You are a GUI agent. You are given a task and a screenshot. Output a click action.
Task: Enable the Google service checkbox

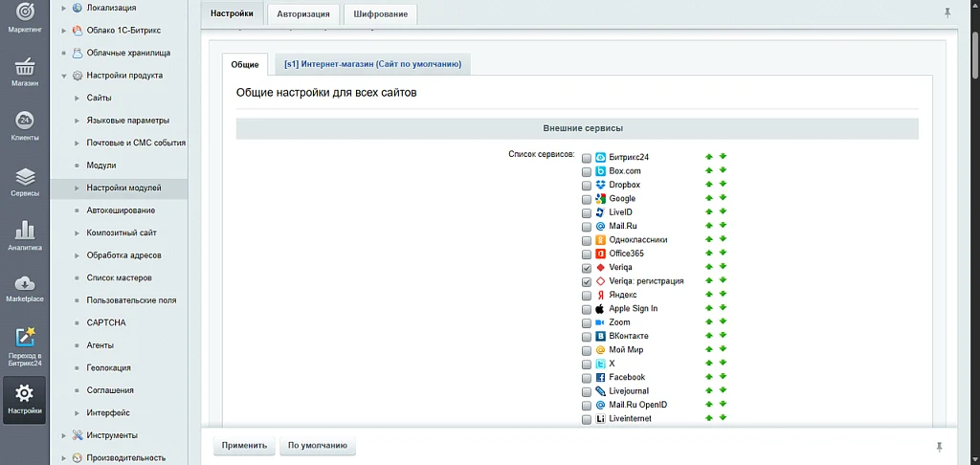point(587,199)
